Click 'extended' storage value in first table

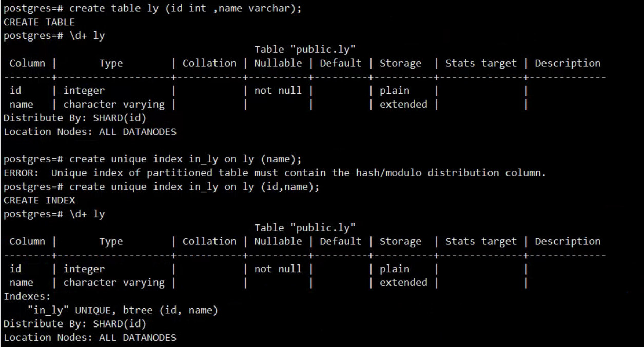(x=403, y=104)
